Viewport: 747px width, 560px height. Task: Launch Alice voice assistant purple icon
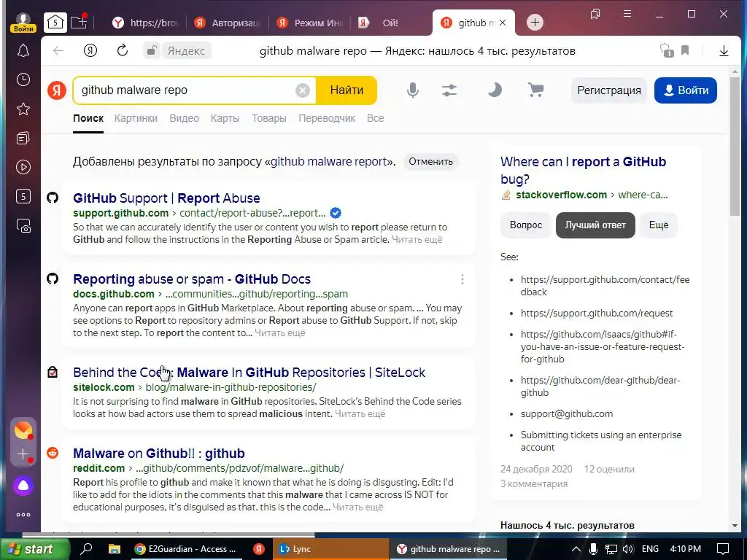click(x=23, y=486)
